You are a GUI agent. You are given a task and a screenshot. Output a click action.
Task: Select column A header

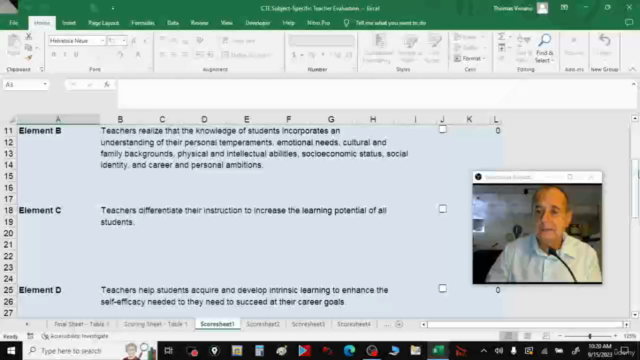(x=58, y=119)
